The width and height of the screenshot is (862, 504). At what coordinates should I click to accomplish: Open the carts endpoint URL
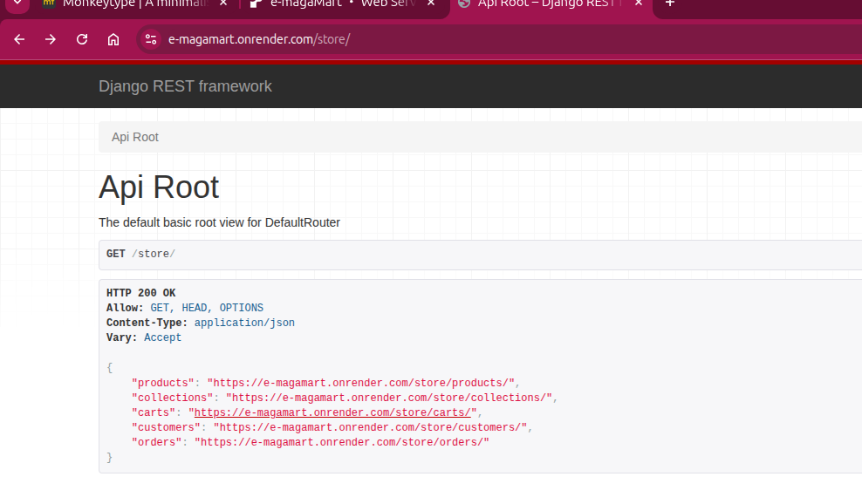[332, 412]
